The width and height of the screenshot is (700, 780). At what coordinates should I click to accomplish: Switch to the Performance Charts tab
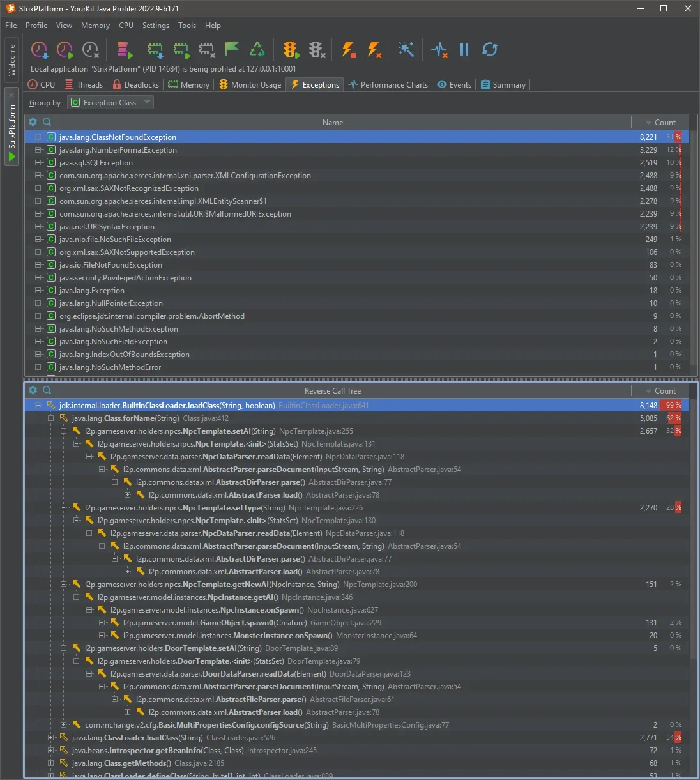388,84
